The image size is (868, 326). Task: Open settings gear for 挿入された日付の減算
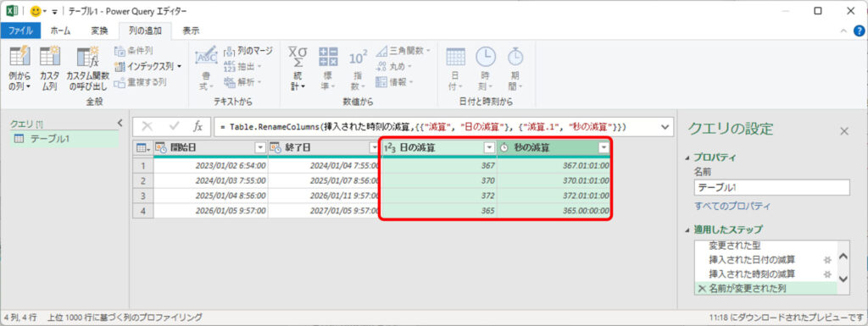click(x=827, y=260)
